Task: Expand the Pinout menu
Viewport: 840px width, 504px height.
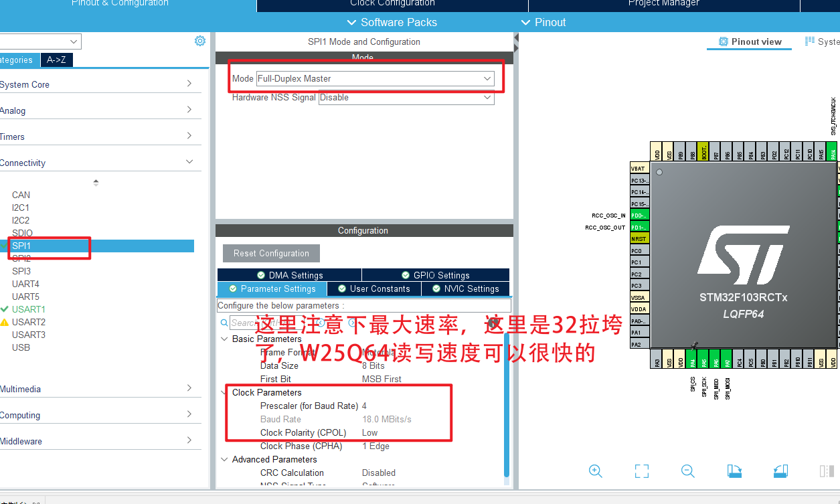Action: [x=543, y=22]
